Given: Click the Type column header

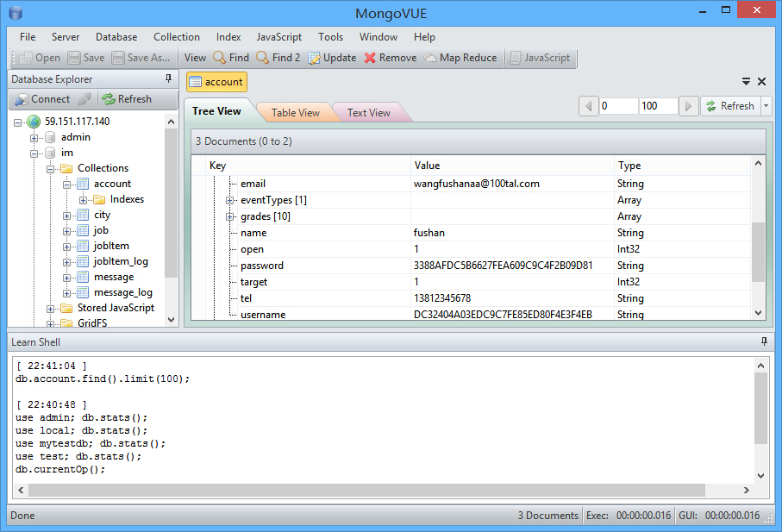Looking at the screenshot, I should (682, 166).
